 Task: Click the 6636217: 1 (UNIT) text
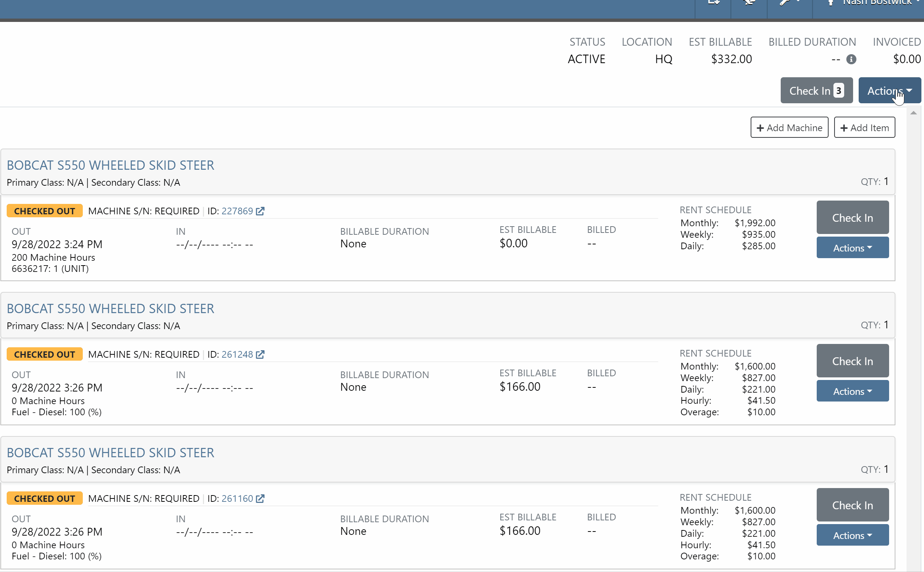tap(50, 269)
